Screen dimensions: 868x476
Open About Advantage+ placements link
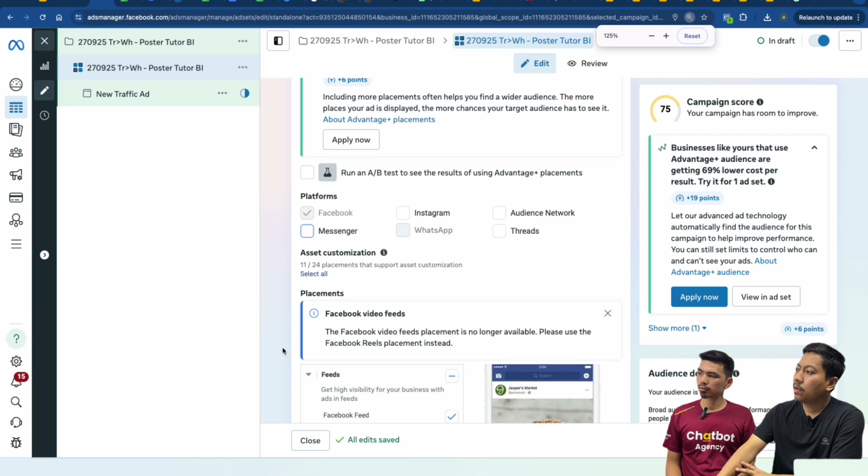(x=378, y=119)
